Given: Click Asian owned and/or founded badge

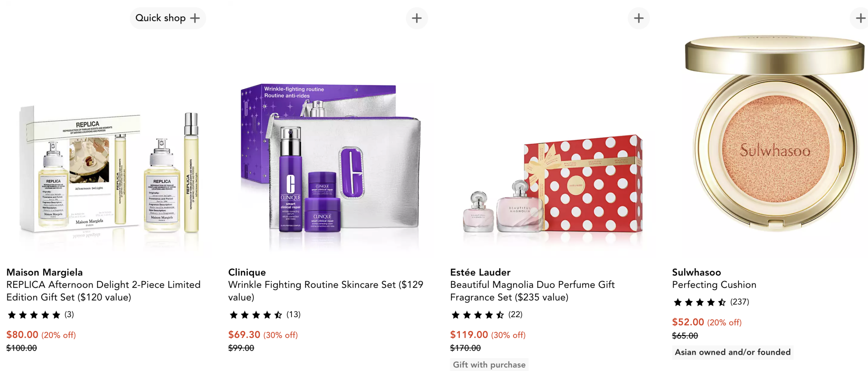Looking at the screenshot, I should click(732, 352).
